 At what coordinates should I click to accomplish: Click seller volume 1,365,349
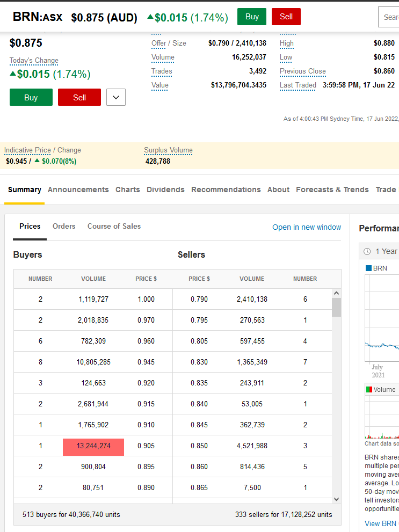tap(252, 362)
